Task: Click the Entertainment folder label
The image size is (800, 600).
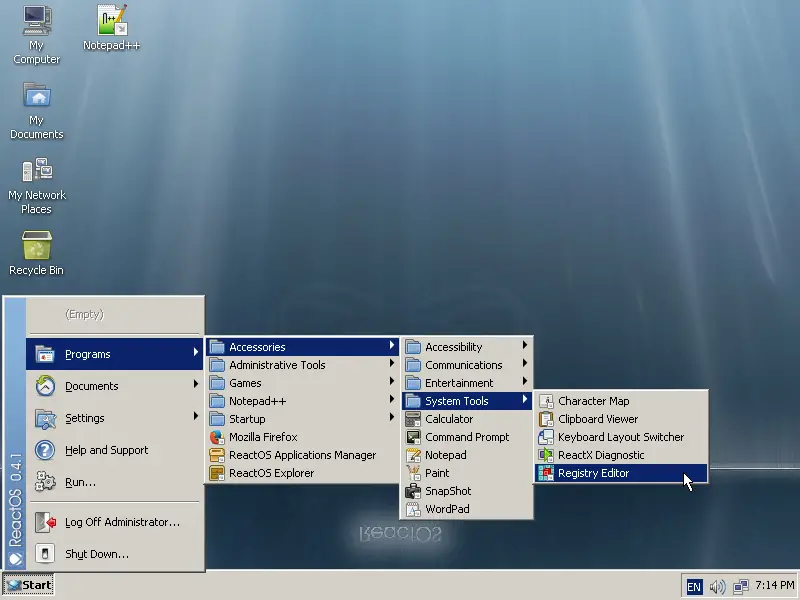Action: [459, 383]
